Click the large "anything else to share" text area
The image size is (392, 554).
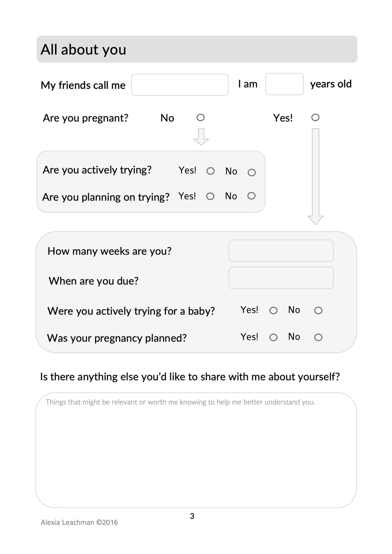pyautogui.click(x=196, y=453)
